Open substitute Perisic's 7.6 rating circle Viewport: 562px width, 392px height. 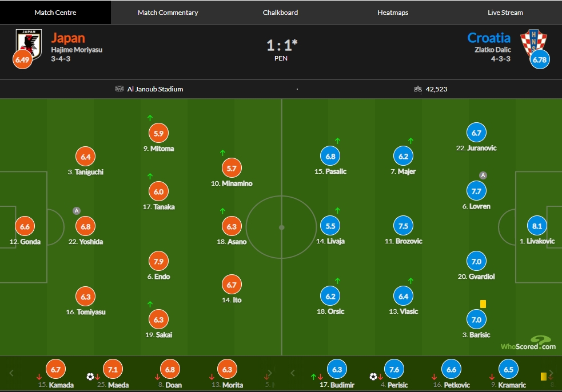pyautogui.click(x=394, y=369)
